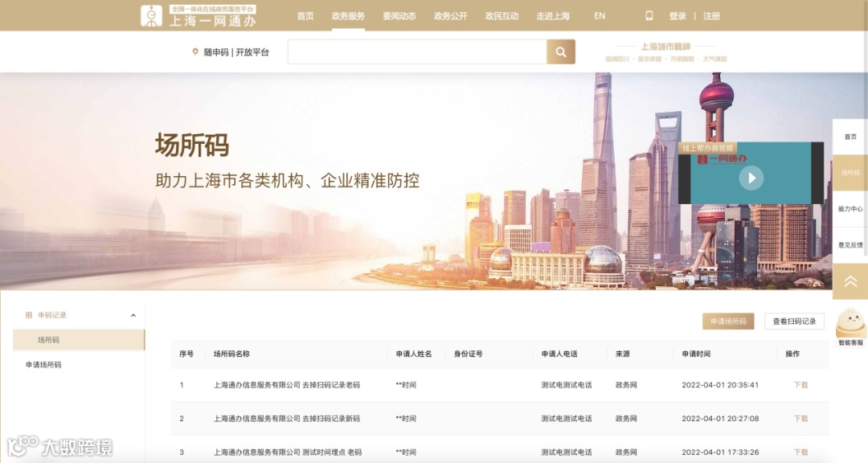
Task: Open the 首页 navigation tab
Action: (305, 16)
